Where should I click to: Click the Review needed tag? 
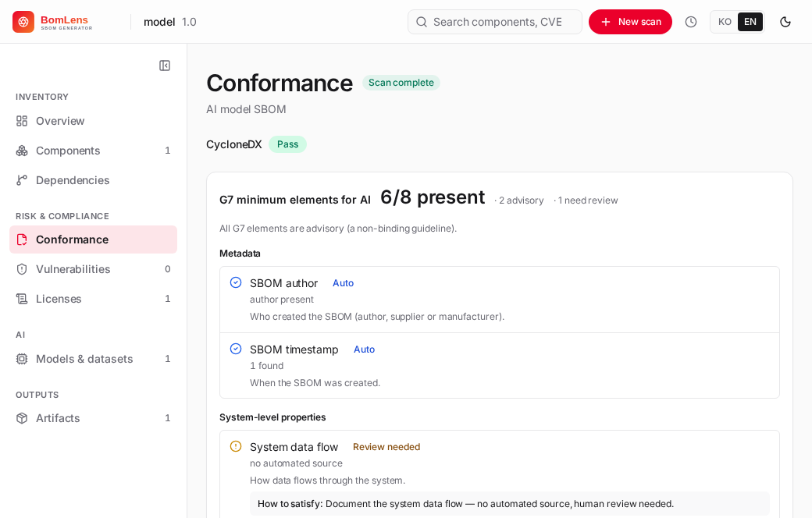(x=386, y=446)
